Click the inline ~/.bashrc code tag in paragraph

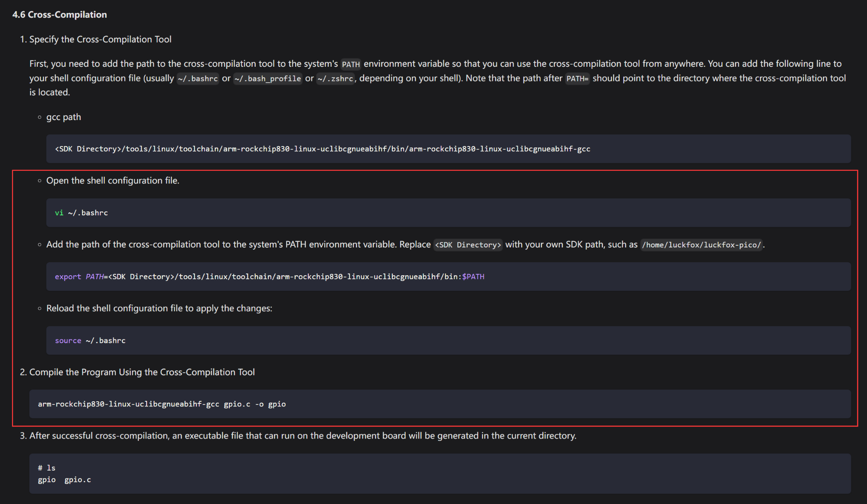tap(198, 79)
